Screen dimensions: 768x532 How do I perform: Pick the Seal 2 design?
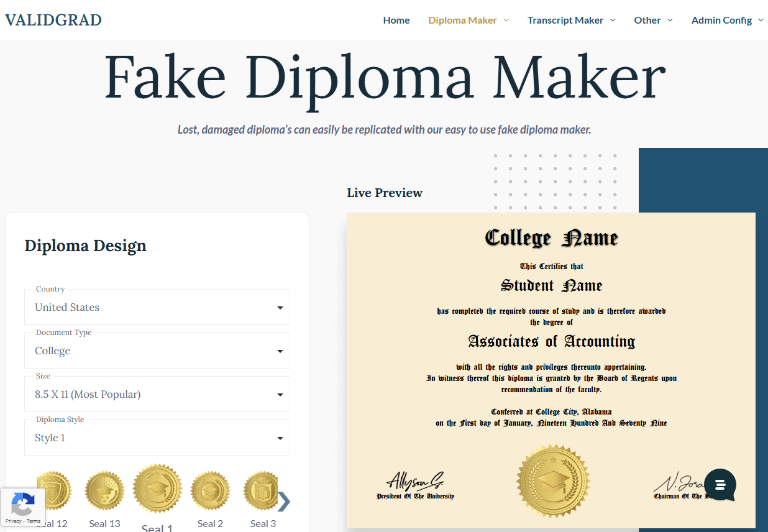click(x=210, y=491)
